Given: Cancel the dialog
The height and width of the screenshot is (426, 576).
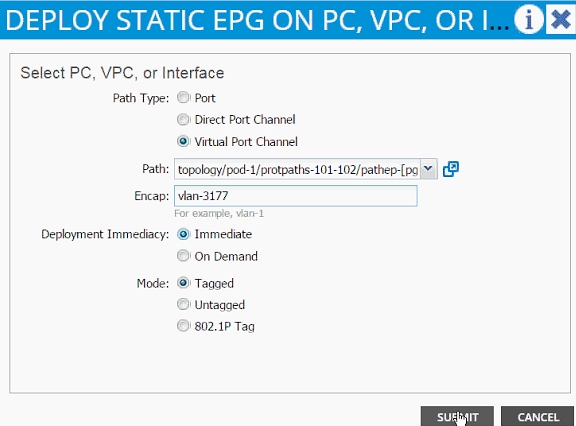Looking at the screenshot, I should [538, 417].
